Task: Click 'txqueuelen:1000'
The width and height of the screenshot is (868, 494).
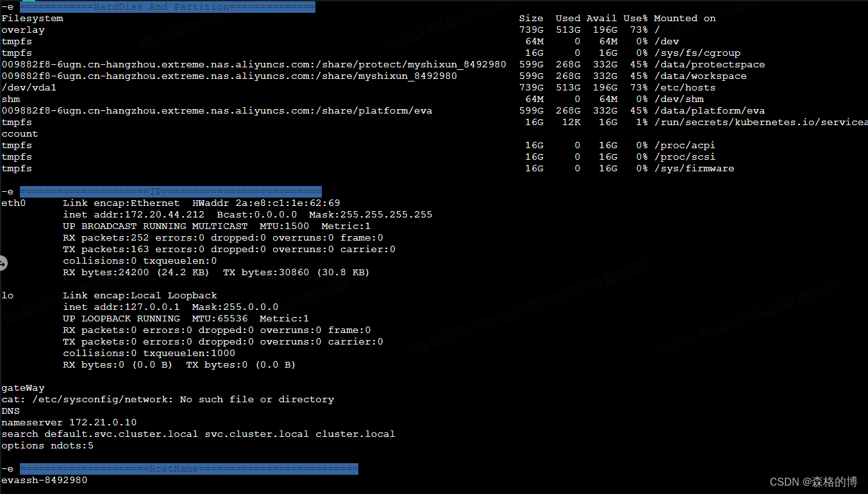Action: click(x=189, y=353)
